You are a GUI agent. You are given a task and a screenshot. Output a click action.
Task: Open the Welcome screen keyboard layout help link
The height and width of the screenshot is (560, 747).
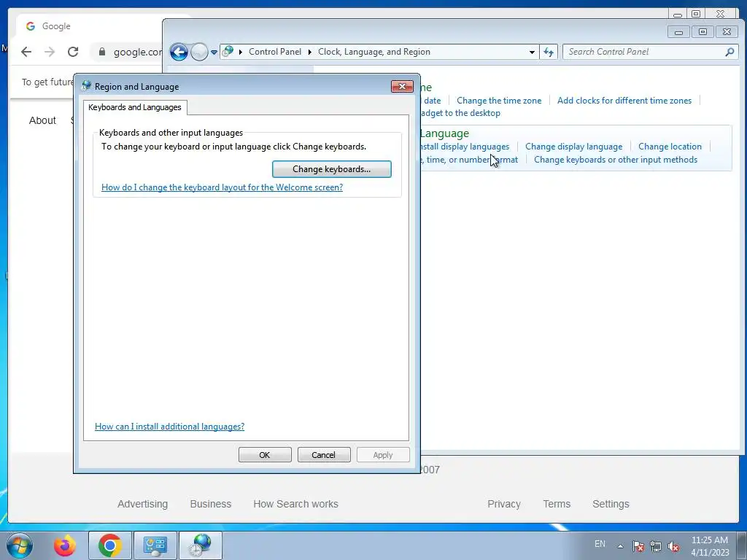tap(222, 187)
